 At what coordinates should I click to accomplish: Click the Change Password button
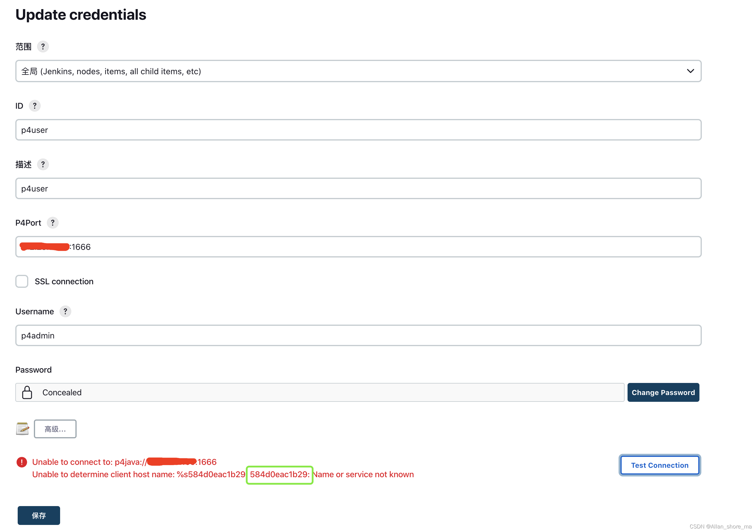[663, 392]
